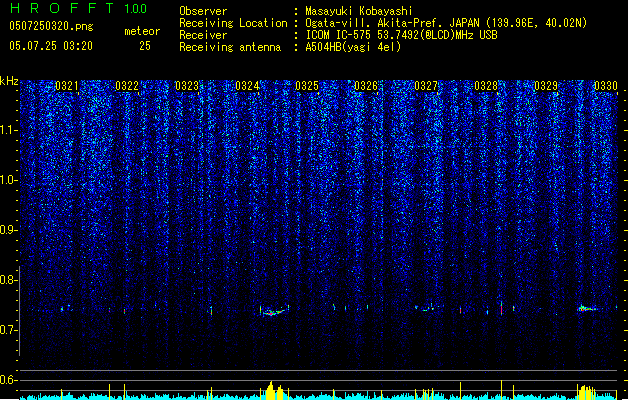Click the 0330 time marker
This screenshot has width=629, height=400.
(x=606, y=86)
